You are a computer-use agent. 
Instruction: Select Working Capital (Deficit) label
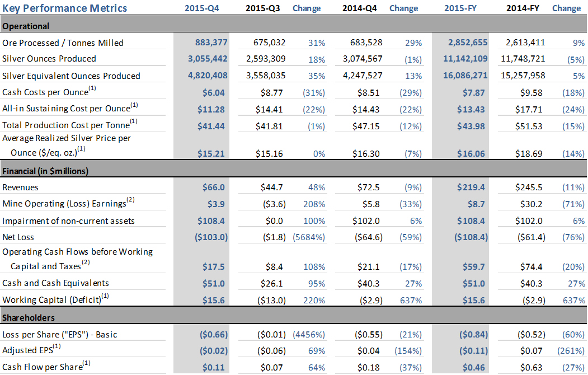55,299
